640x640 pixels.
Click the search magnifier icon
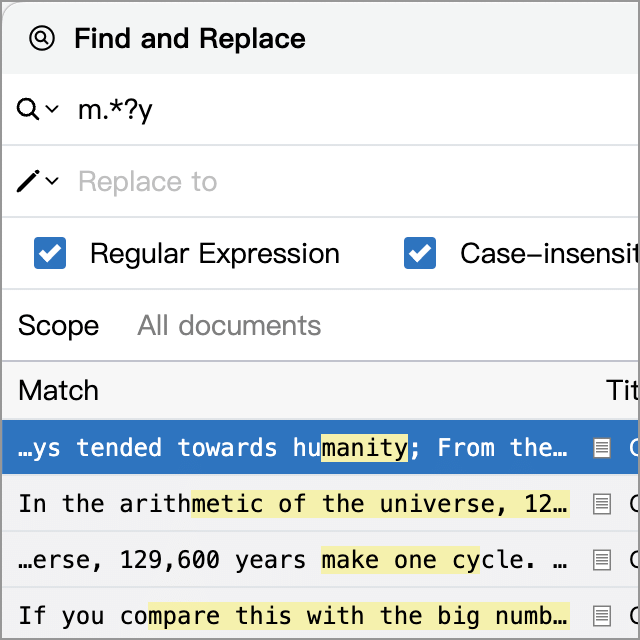click(28, 109)
